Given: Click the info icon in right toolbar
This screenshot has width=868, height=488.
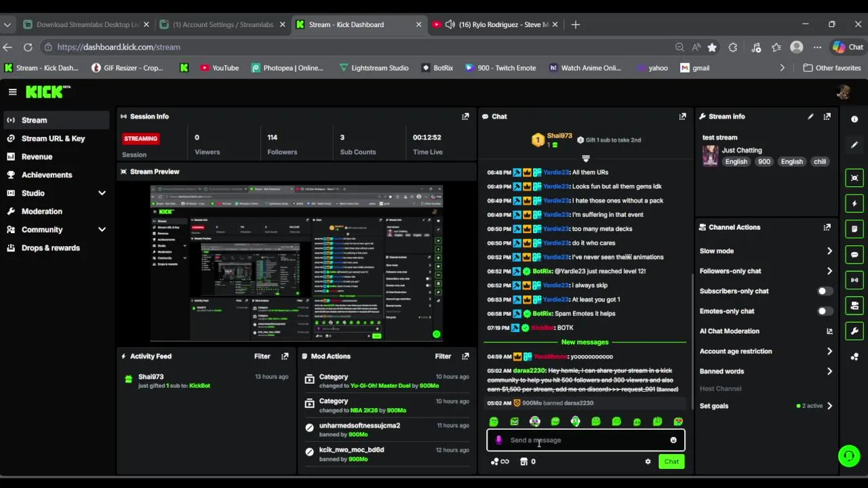Looking at the screenshot, I should click(x=854, y=119).
